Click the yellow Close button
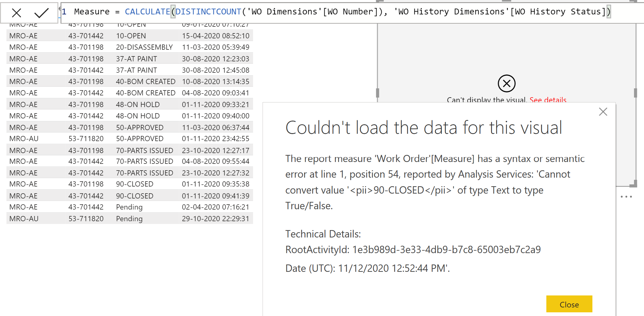Viewport: 644px width, 316px height. click(x=569, y=304)
